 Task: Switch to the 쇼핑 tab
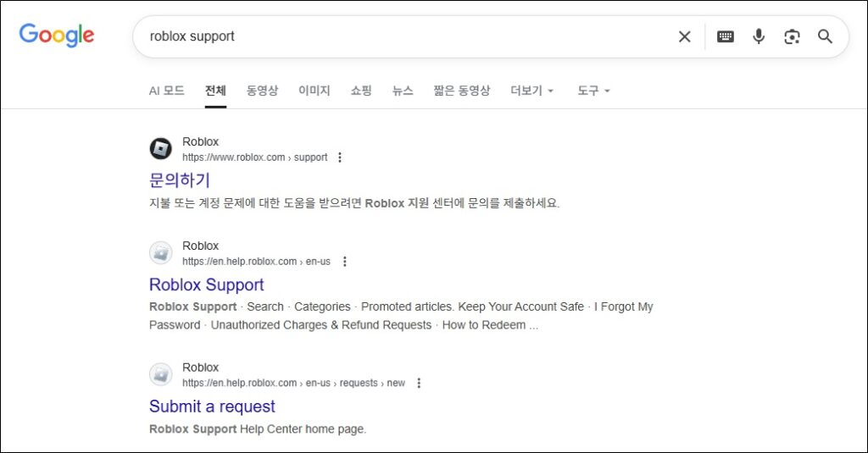[361, 91]
